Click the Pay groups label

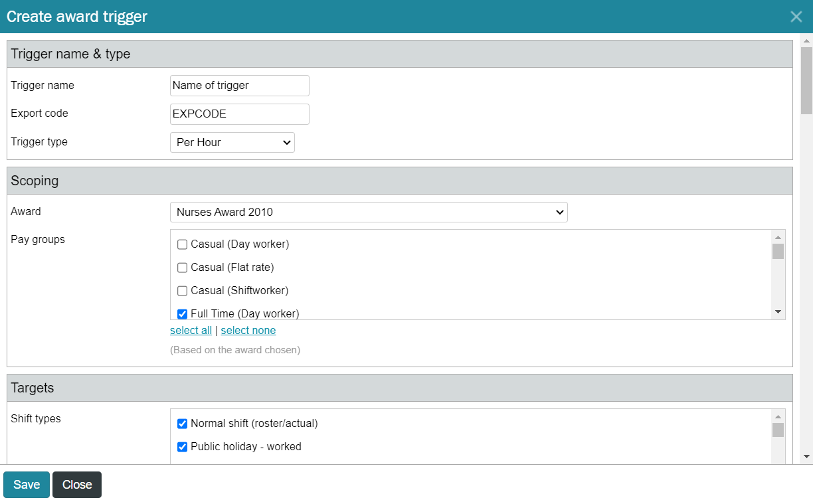(38, 239)
